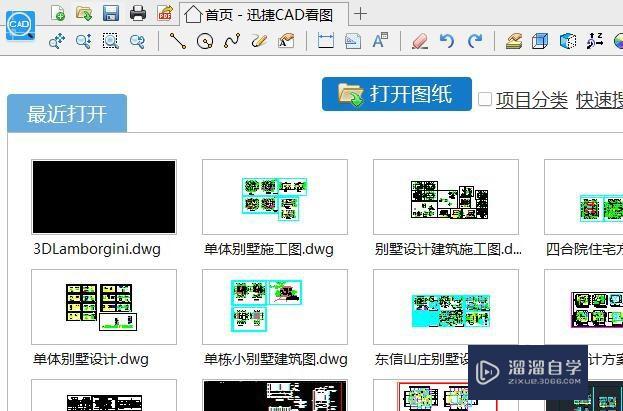
Task: Click the 打开图纸 button
Action: point(397,94)
